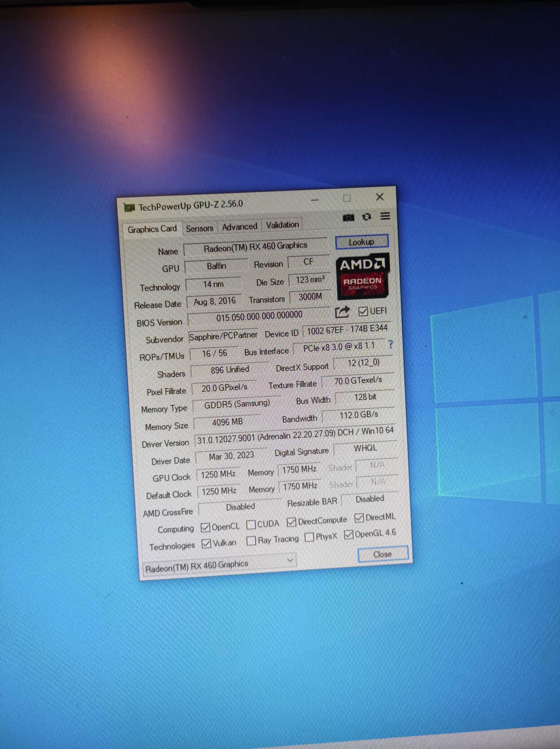The image size is (560, 749).
Task: Click the Memory Size value 4096 MB
Action: [227, 422]
